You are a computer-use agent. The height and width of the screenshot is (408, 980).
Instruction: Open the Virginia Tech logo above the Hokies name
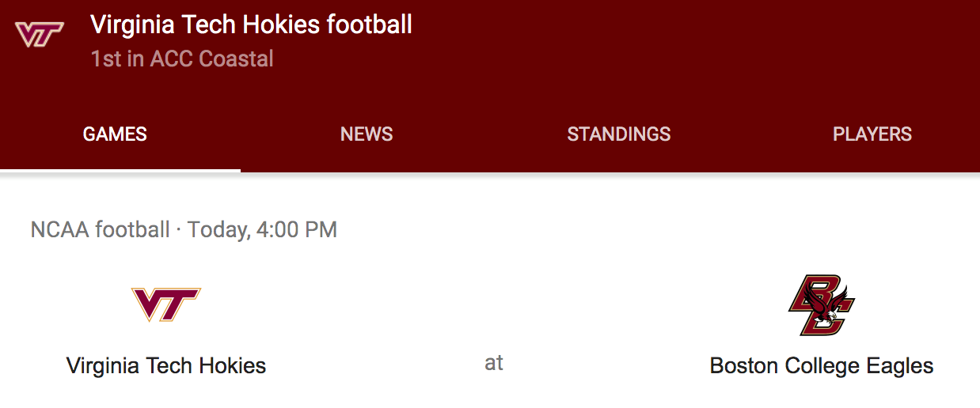(x=166, y=304)
